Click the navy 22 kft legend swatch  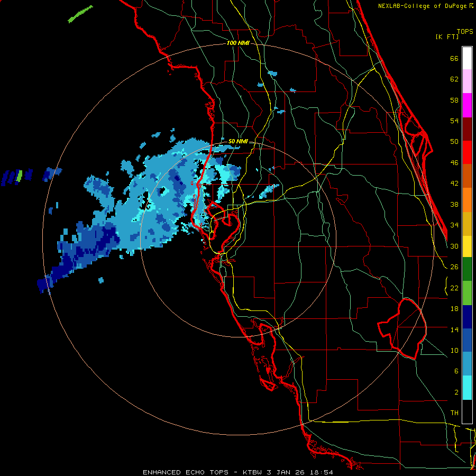467,317
